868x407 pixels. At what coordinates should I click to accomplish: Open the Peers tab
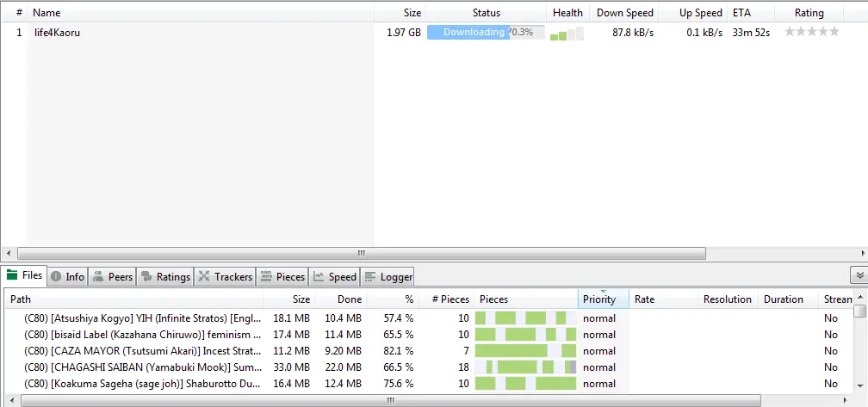112,276
